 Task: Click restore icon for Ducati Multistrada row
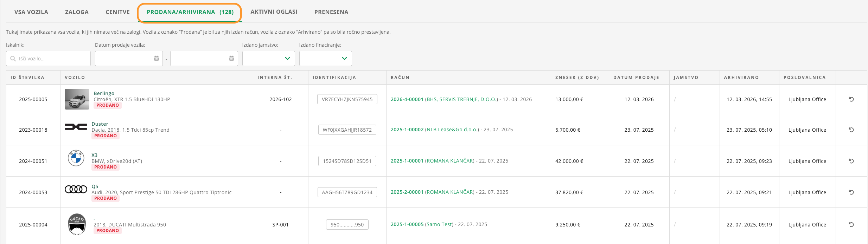coord(851,225)
